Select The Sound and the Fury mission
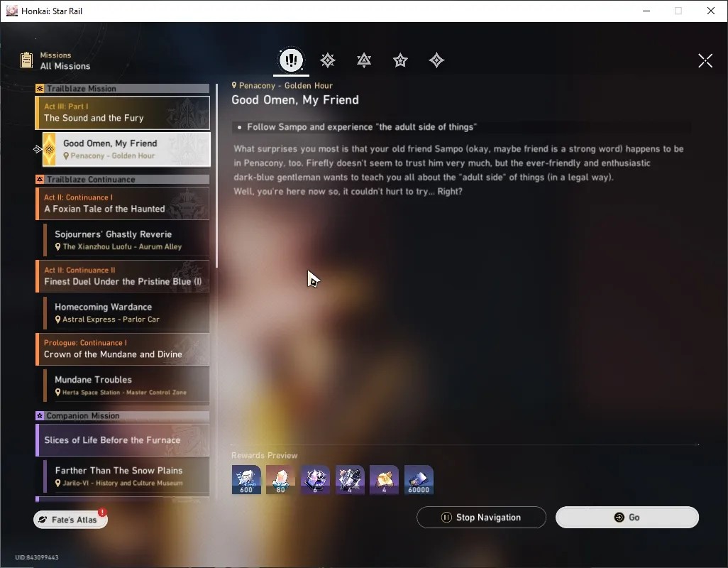This screenshot has width=728, height=568. [123, 113]
